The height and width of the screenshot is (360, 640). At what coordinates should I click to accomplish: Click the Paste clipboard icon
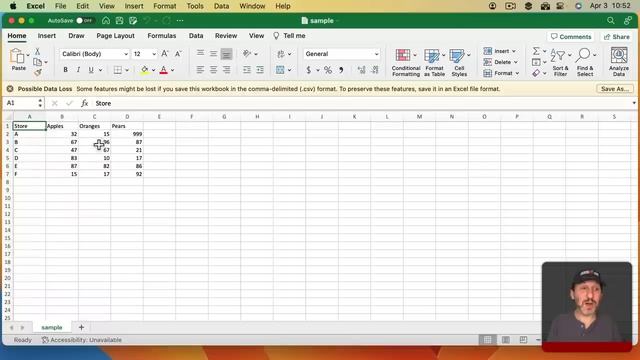click(x=17, y=56)
